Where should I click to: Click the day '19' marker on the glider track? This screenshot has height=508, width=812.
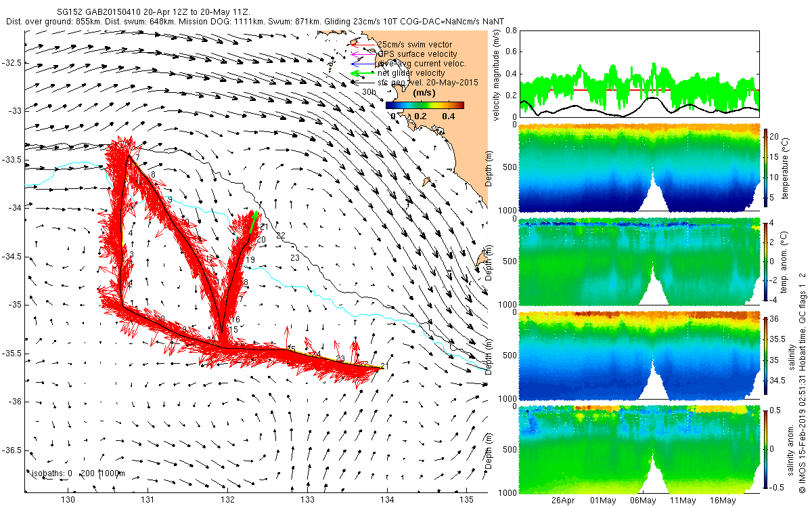tap(250, 260)
